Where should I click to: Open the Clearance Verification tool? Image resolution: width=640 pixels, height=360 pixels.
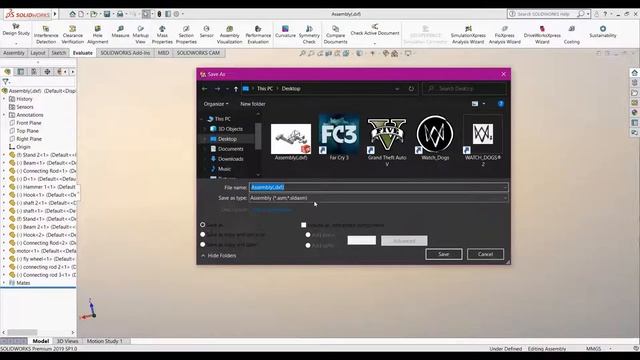[73, 35]
